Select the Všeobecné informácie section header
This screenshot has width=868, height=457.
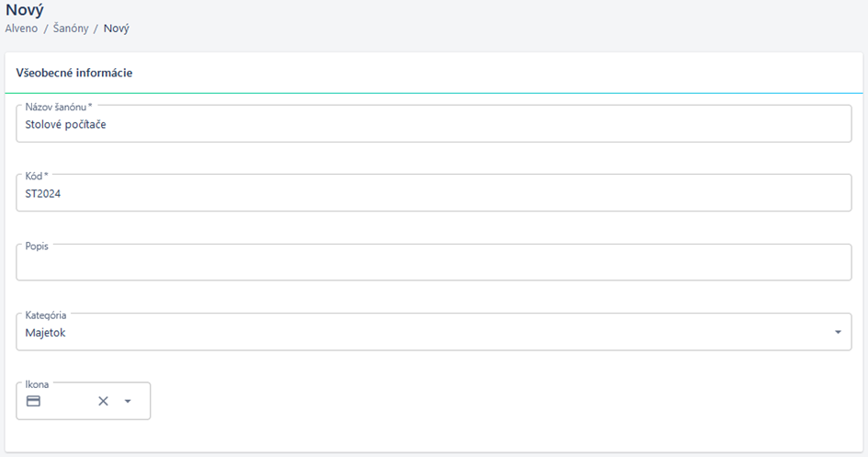click(x=74, y=74)
